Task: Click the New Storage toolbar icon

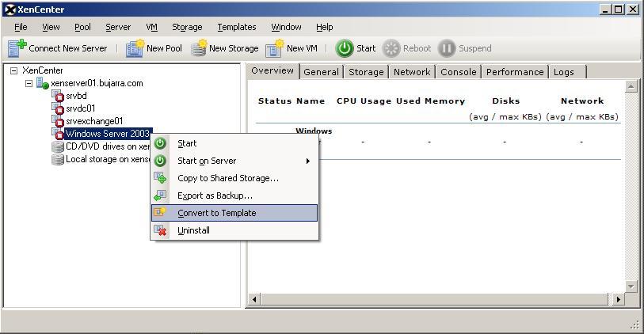Action: click(x=199, y=48)
